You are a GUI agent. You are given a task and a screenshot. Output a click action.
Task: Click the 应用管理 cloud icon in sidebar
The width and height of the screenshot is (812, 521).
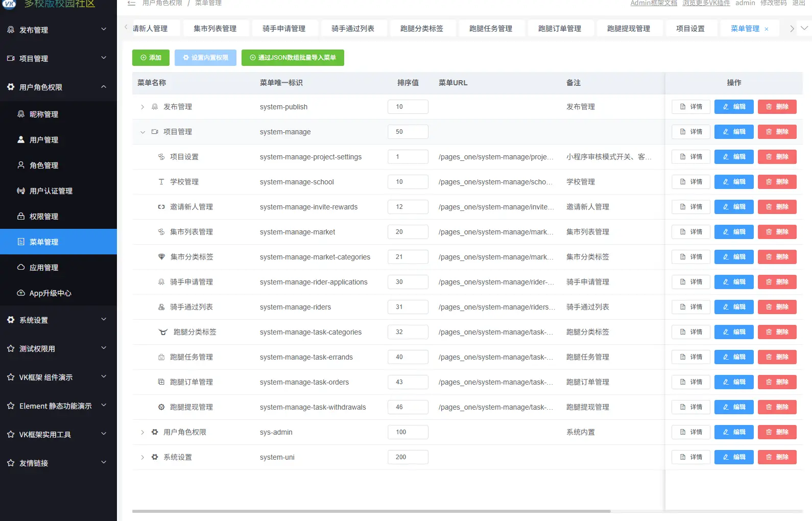[x=21, y=267]
